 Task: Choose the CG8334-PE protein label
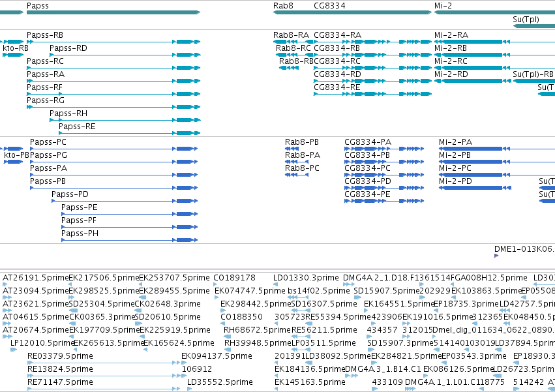point(367,195)
